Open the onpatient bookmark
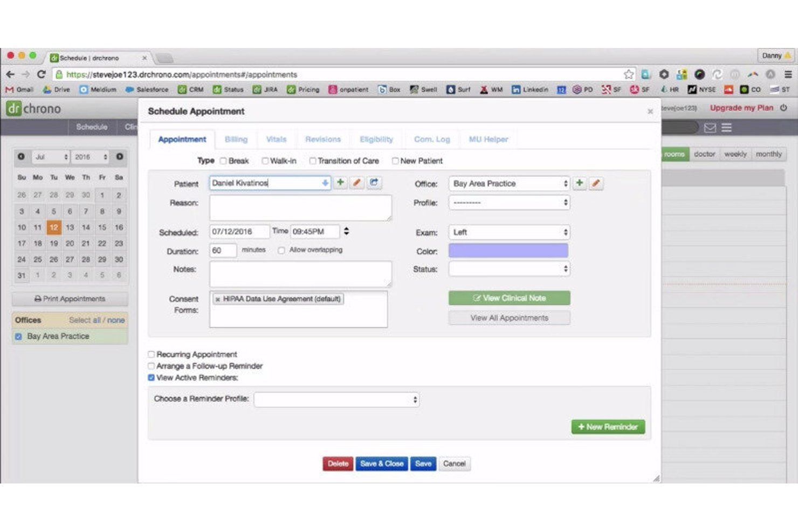 click(348, 89)
